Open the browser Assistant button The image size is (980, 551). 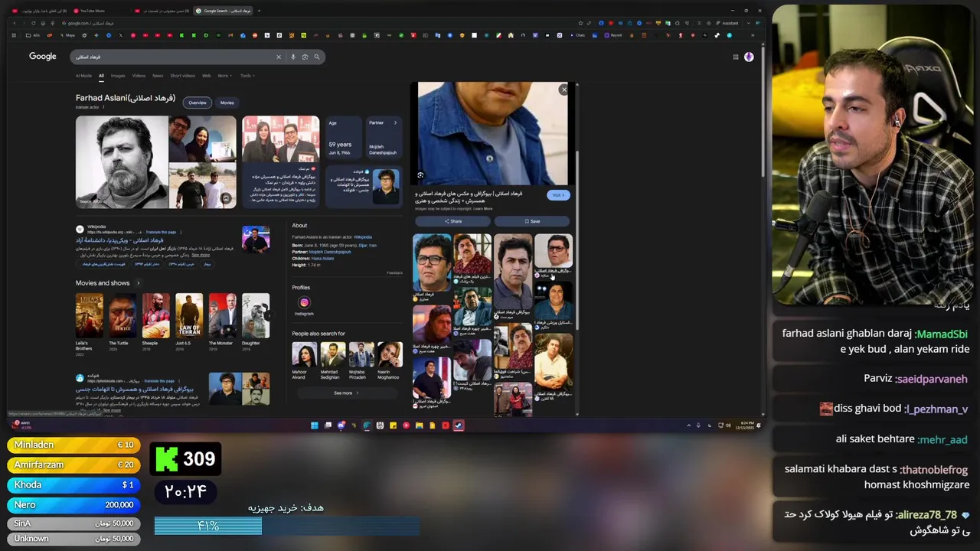point(727,23)
